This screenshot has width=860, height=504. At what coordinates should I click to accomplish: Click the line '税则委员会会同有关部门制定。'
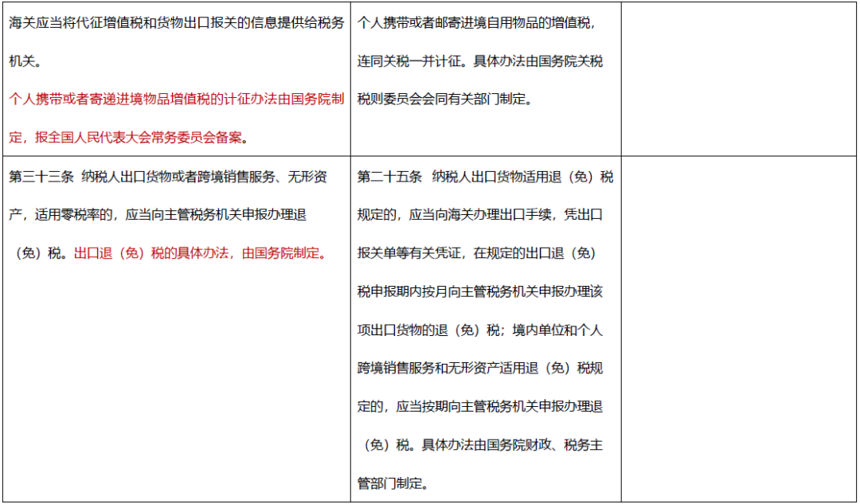[x=445, y=100]
